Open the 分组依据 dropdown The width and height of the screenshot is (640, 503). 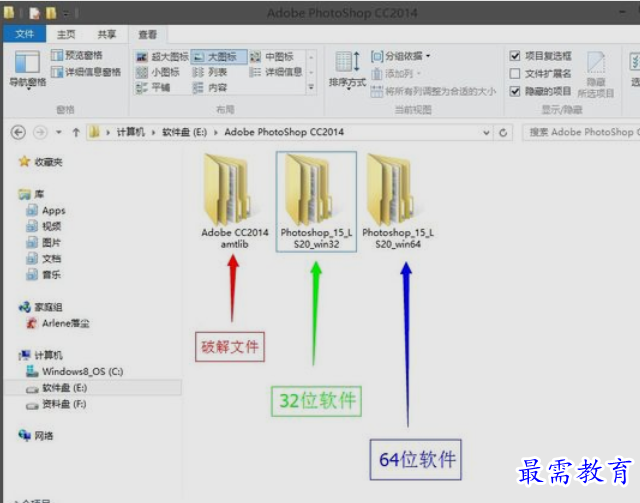400,56
